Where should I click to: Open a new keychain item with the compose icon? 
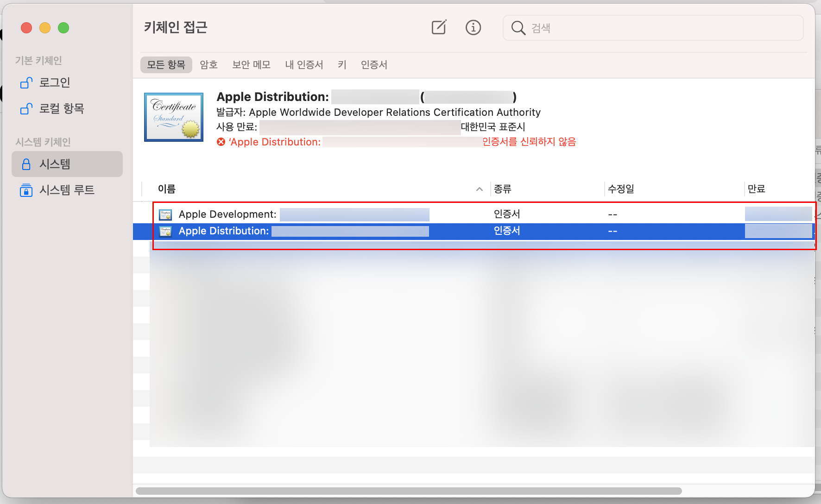(438, 28)
